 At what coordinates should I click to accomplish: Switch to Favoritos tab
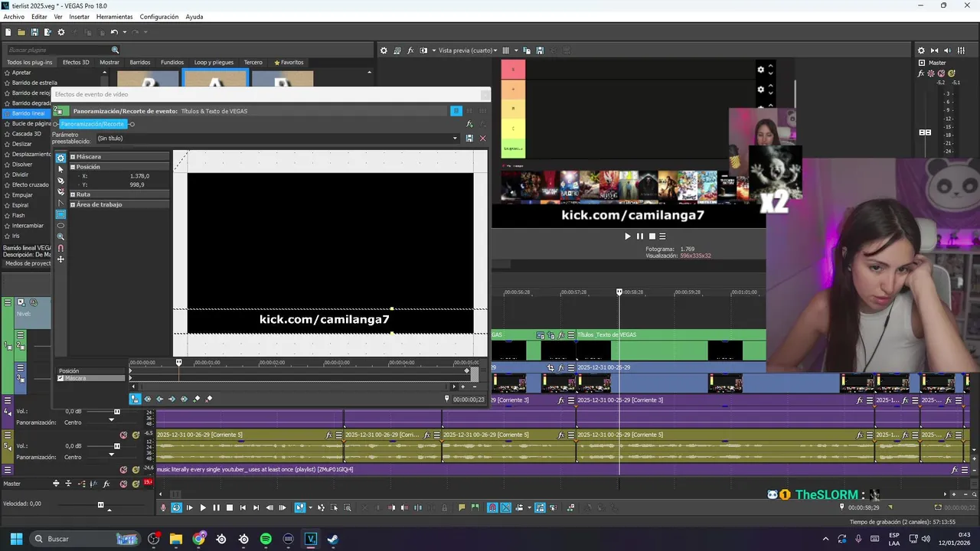tap(289, 62)
